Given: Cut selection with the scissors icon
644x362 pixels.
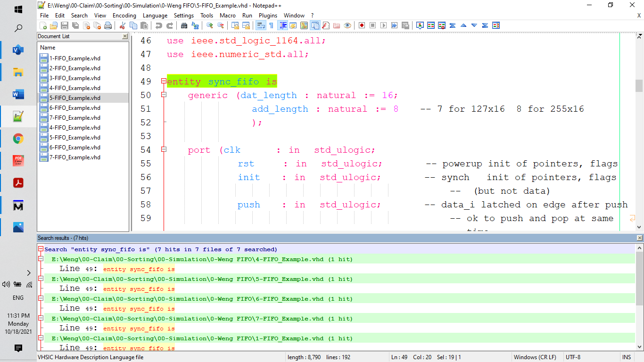Looking at the screenshot, I should click(x=122, y=25).
